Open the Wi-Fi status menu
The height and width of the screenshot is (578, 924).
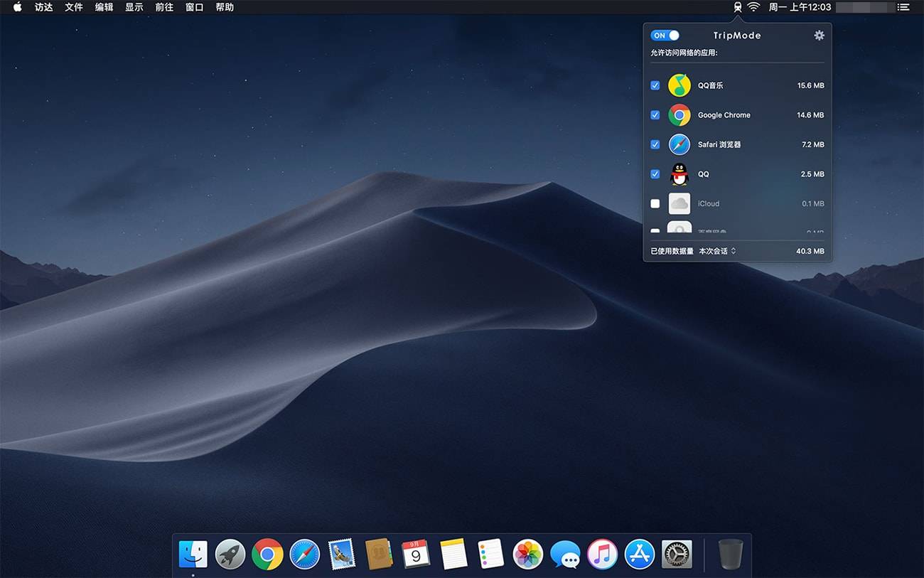pyautogui.click(x=754, y=7)
